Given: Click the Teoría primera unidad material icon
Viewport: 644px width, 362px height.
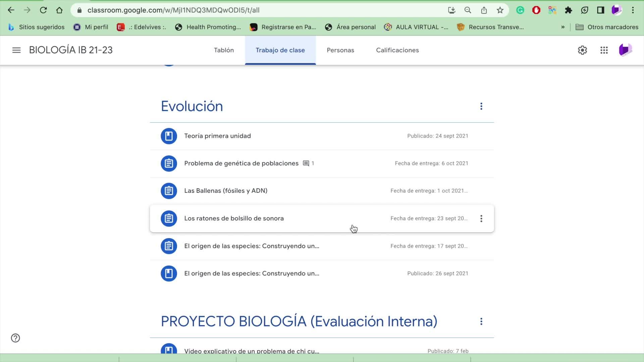Looking at the screenshot, I should click(169, 136).
